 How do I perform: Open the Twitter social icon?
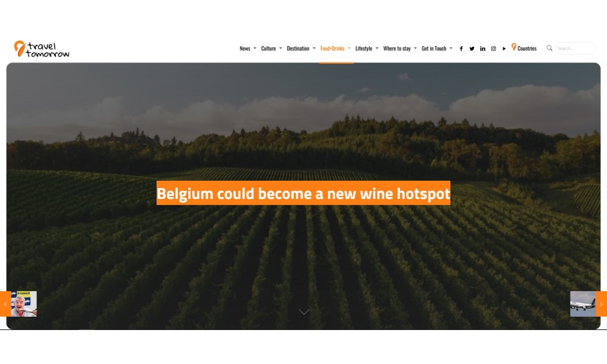pos(472,49)
